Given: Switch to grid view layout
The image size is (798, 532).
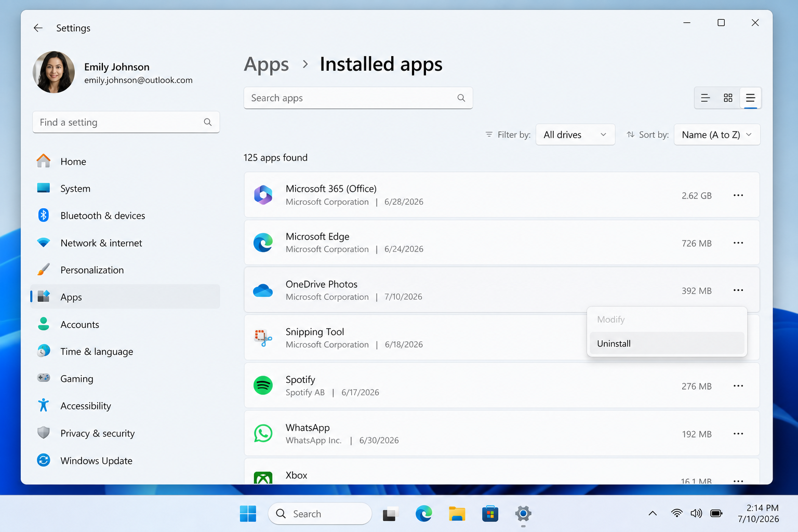Looking at the screenshot, I should 728,98.
